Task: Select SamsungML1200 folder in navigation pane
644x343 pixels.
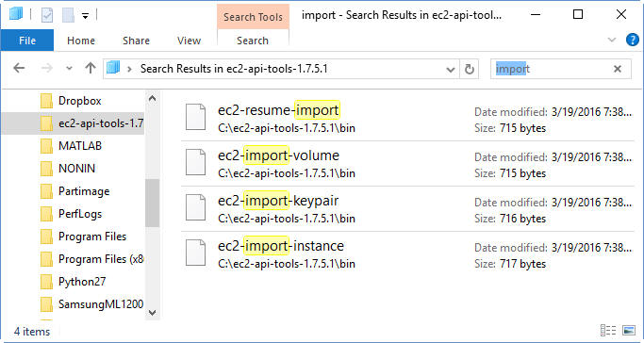Action: (x=101, y=304)
